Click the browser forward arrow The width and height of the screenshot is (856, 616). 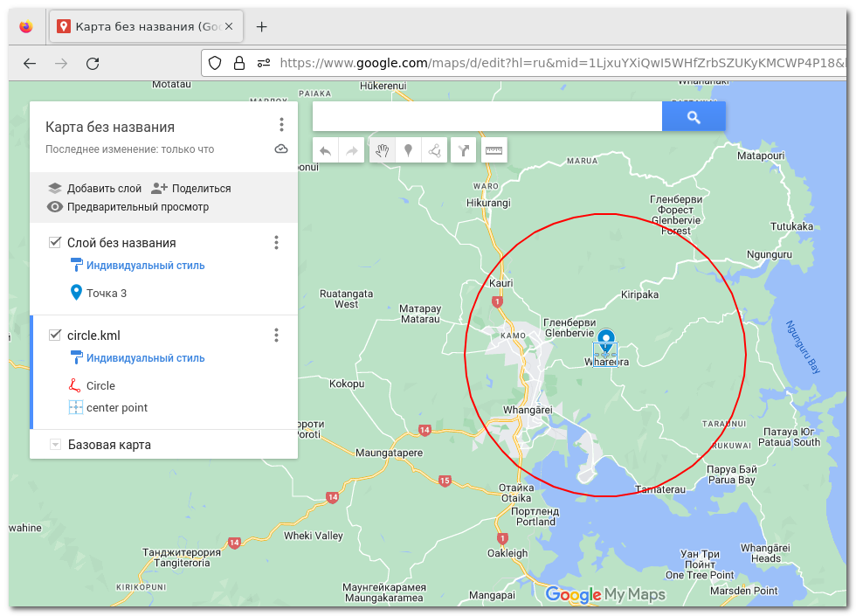click(61, 63)
